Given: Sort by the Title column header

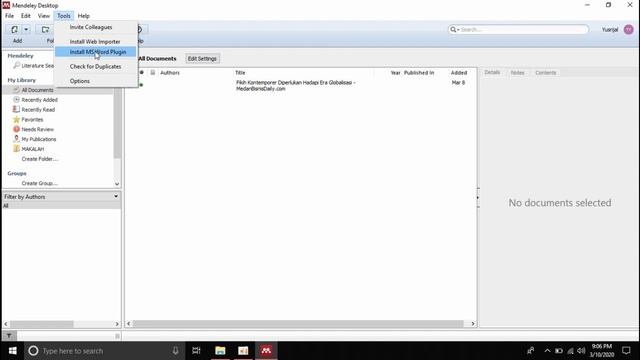Looking at the screenshot, I should (240, 73).
